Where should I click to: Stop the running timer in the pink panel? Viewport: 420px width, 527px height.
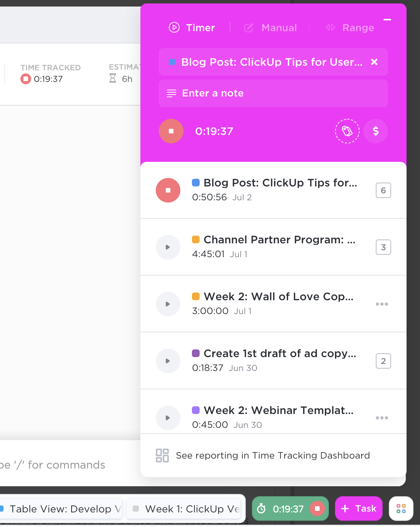(x=171, y=131)
